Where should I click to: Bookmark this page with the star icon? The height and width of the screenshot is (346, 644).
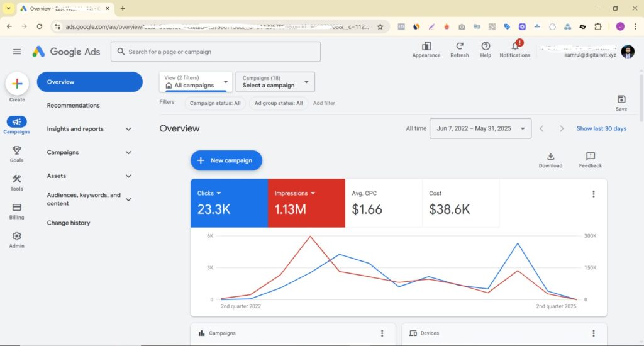(380, 26)
